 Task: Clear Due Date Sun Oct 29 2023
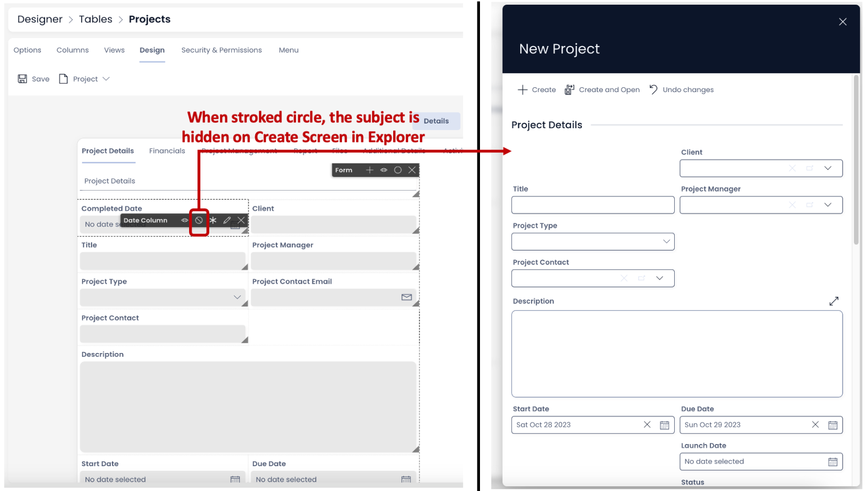(x=815, y=424)
